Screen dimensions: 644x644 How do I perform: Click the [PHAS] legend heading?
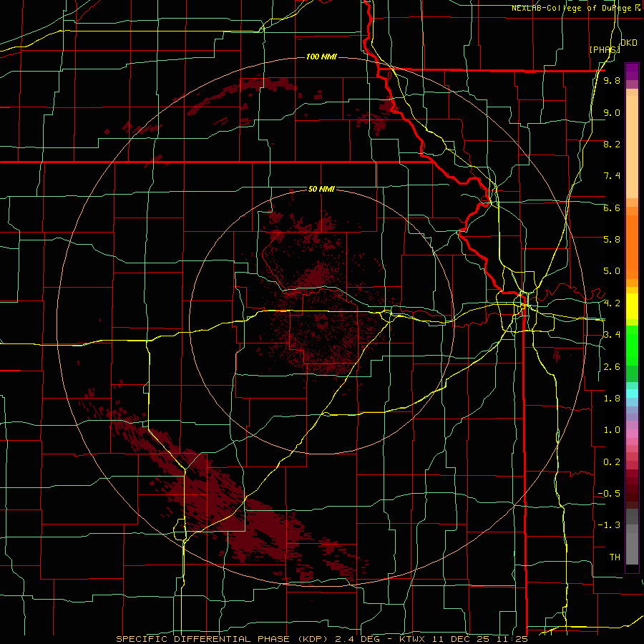(605, 49)
